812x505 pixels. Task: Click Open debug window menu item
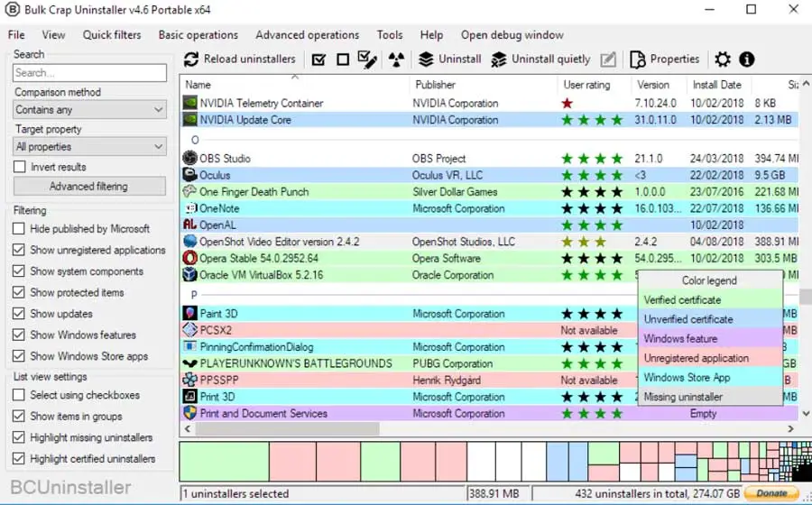(x=512, y=34)
